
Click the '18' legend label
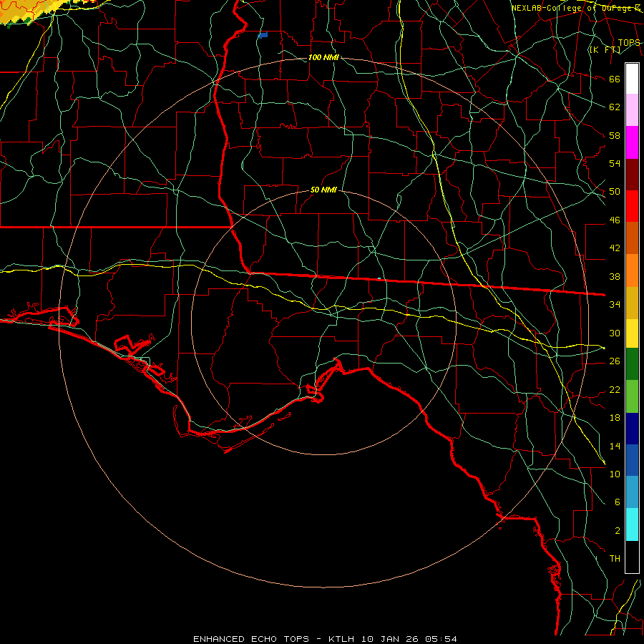615,418
